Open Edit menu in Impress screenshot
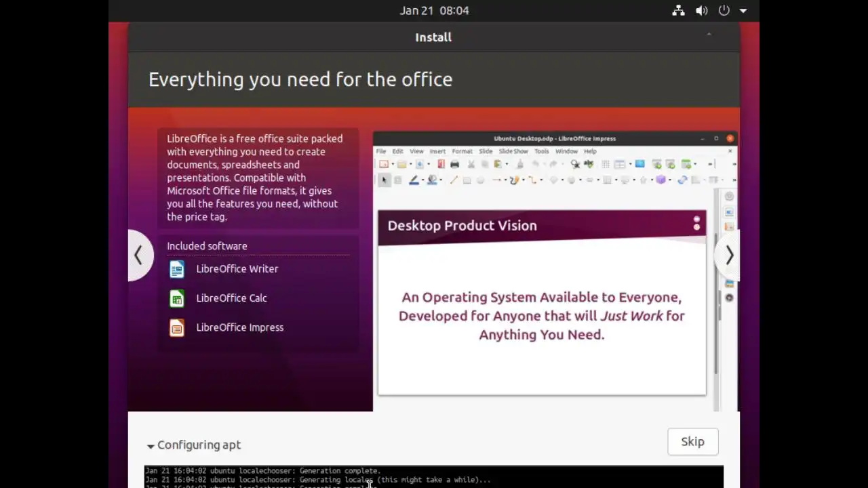The width and height of the screenshot is (868, 488). (397, 151)
